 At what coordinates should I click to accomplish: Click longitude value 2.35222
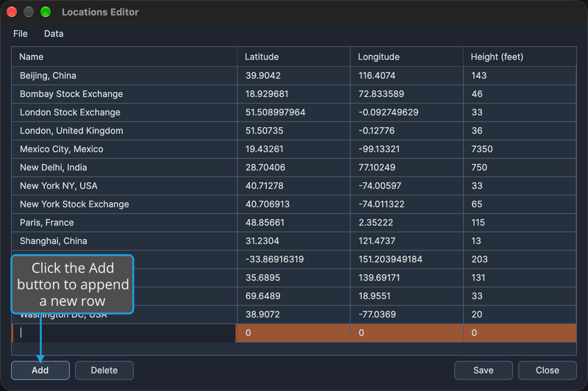tap(376, 223)
